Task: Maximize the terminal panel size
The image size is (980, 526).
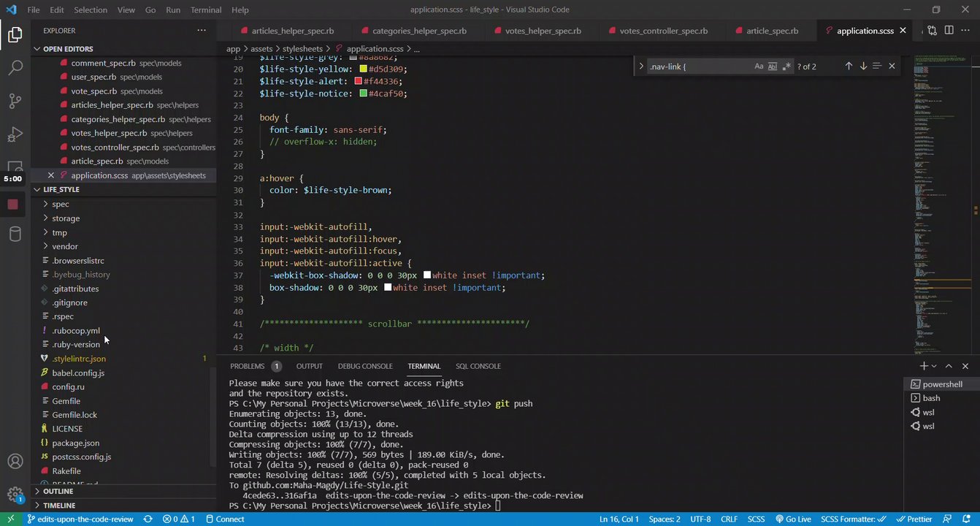Action: [949, 366]
